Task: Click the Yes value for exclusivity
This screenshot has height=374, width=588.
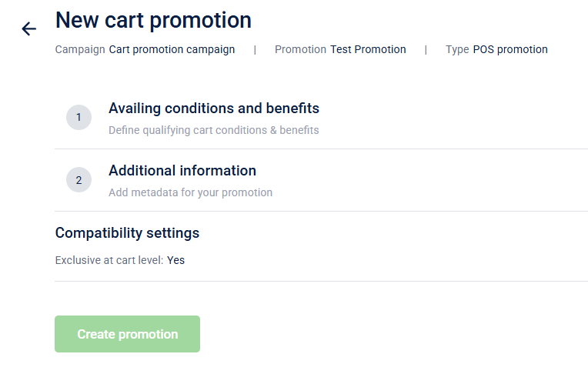Action: [176, 260]
